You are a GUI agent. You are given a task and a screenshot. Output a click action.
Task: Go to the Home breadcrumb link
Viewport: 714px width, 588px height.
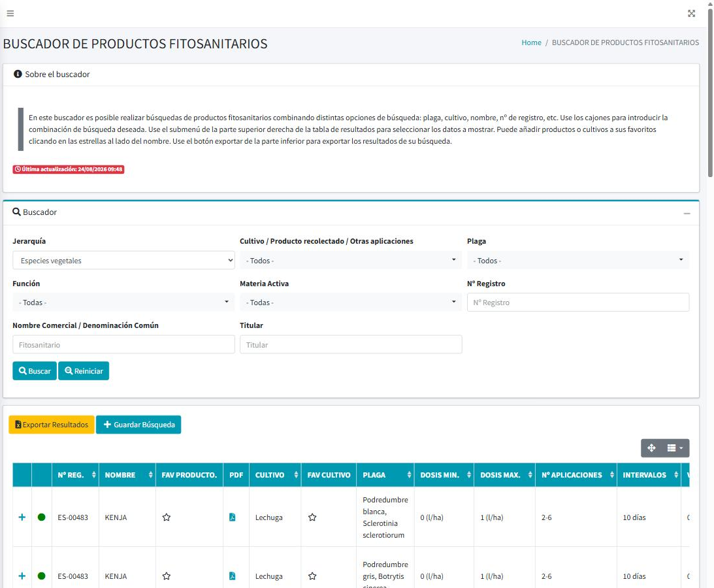coord(531,42)
